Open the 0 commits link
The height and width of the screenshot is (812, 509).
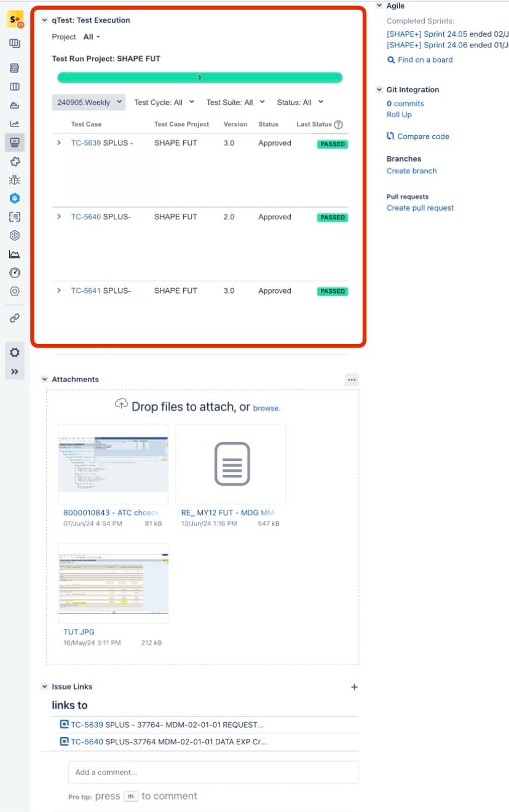coord(405,104)
